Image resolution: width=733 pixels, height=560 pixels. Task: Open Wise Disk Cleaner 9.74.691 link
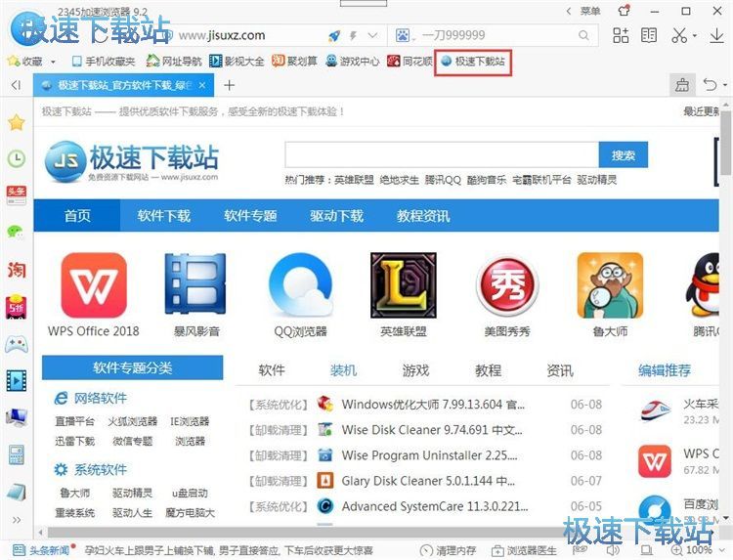(x=432, y=430)
